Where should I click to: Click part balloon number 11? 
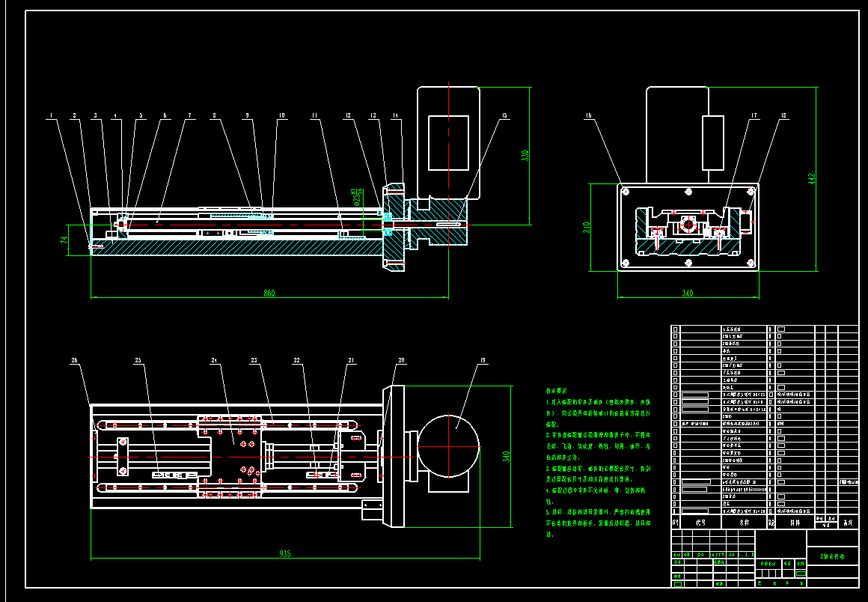coord(314,116)
